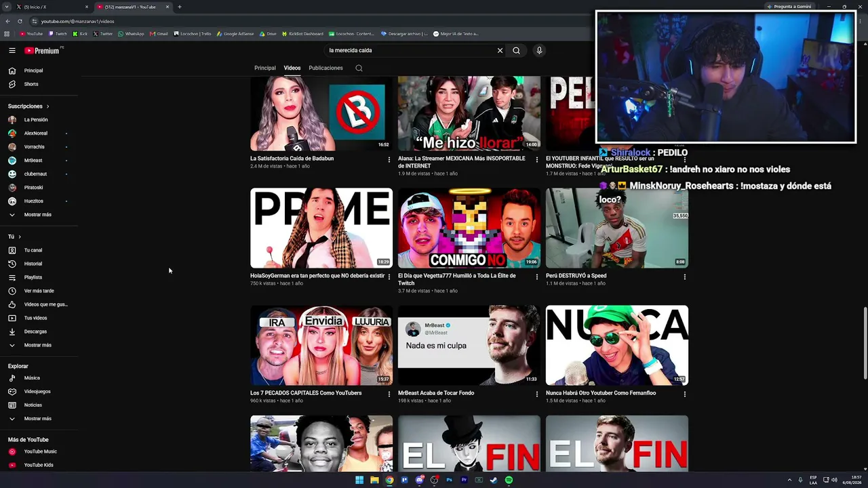Go back with browser back arrow
This screenshot has width=868, height=488.
7,21
